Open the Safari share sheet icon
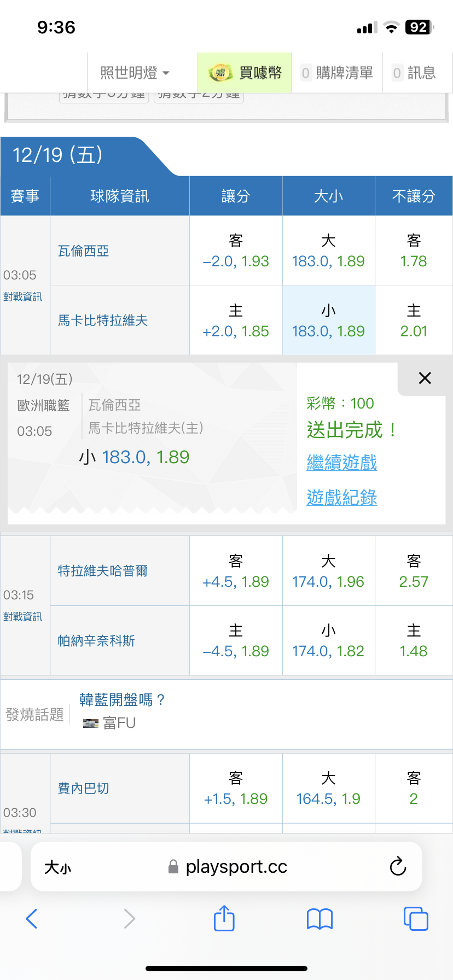This screenshot has width=453, height=980. [224, 918]
